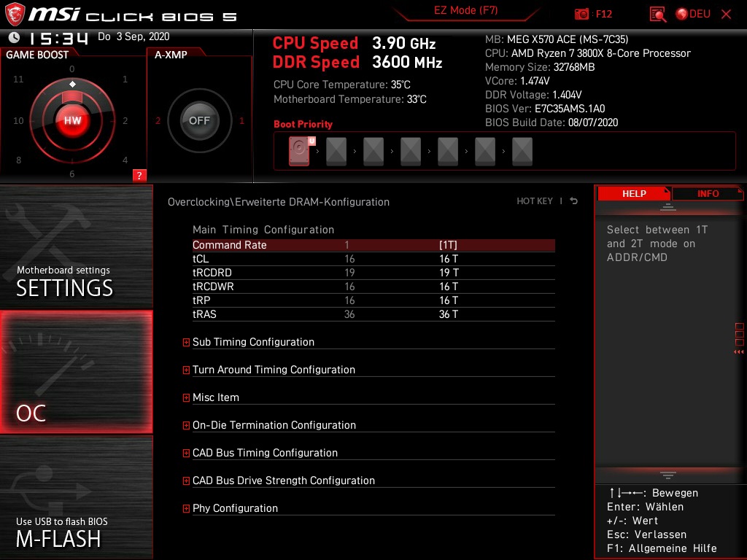The height and width of the screenshot is (560, 747).
Task: Click the clock icon beside the time
Action: pyautogui.click(x=15, y=37)
